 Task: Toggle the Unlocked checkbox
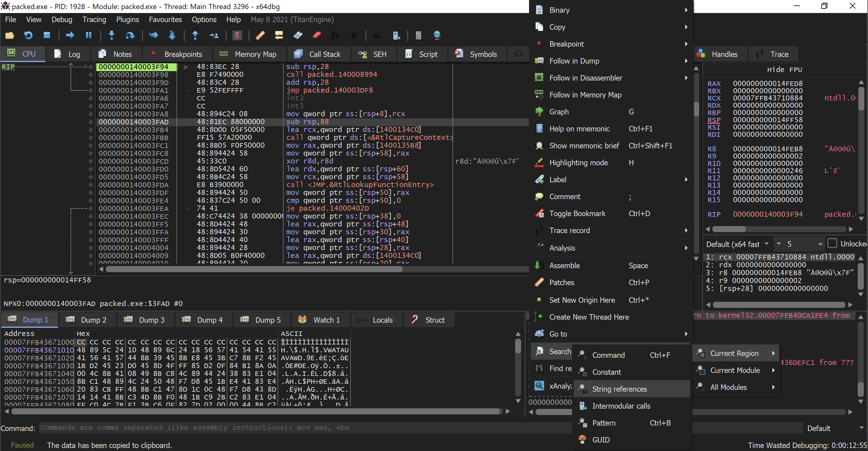tap(832, 243)
